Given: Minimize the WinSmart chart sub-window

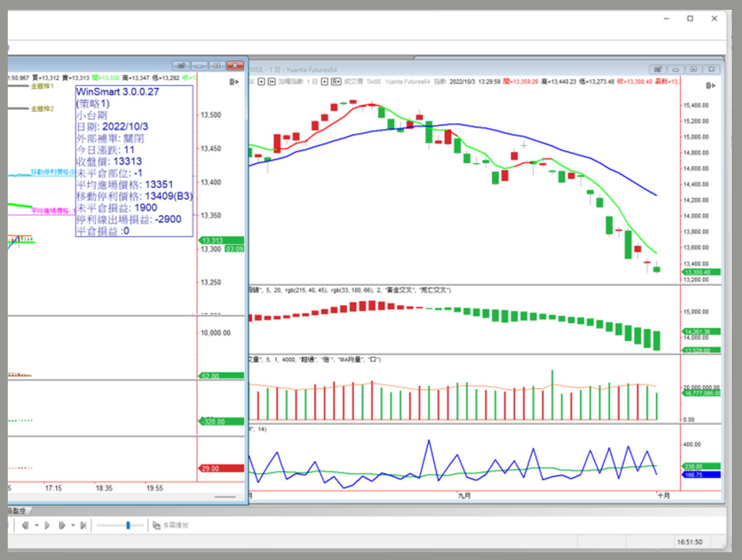Looking at the screenshot, I should [199, 66].
